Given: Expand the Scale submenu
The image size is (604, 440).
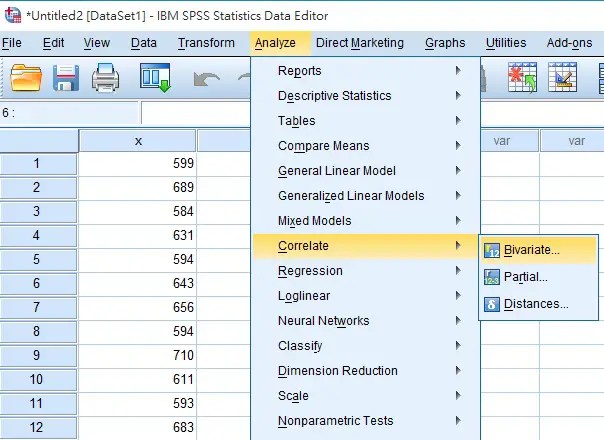Looking at the screenshot, I should pos(365,396).
